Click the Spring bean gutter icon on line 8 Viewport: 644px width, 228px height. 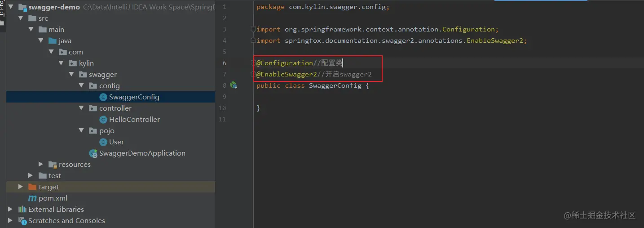point(234,85)
